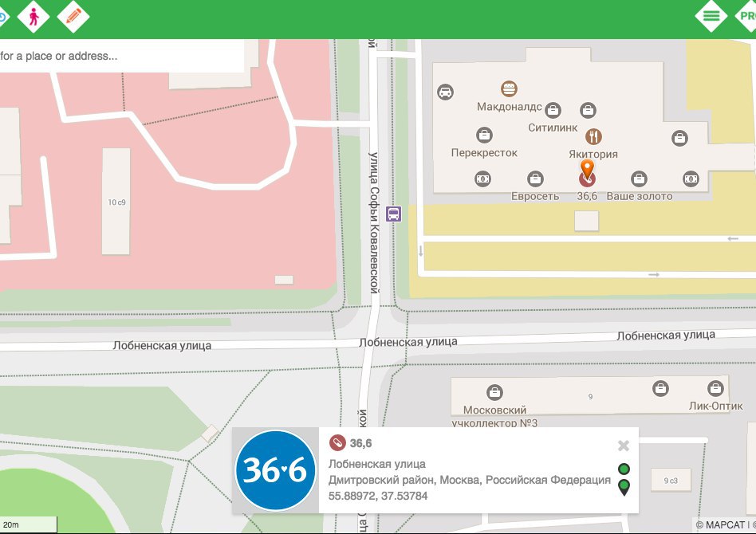756x534 pixels.
Task: Click the green circle icon in info card
Action: (624, 469)
